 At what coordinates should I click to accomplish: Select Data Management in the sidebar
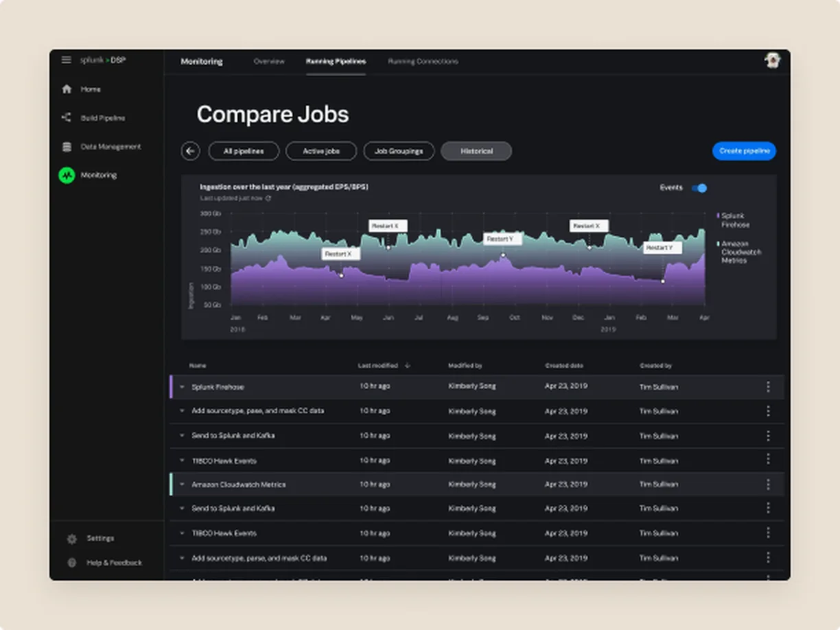(x=110, y=147)
